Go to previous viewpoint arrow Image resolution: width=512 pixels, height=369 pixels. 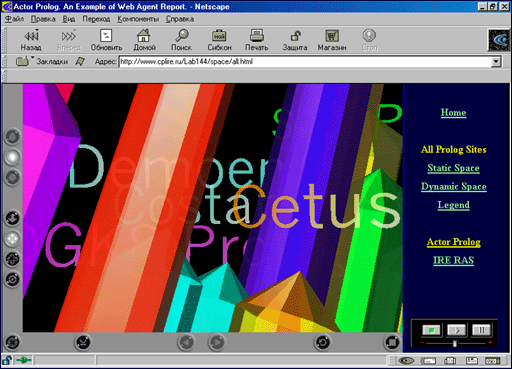coord(186,342)
